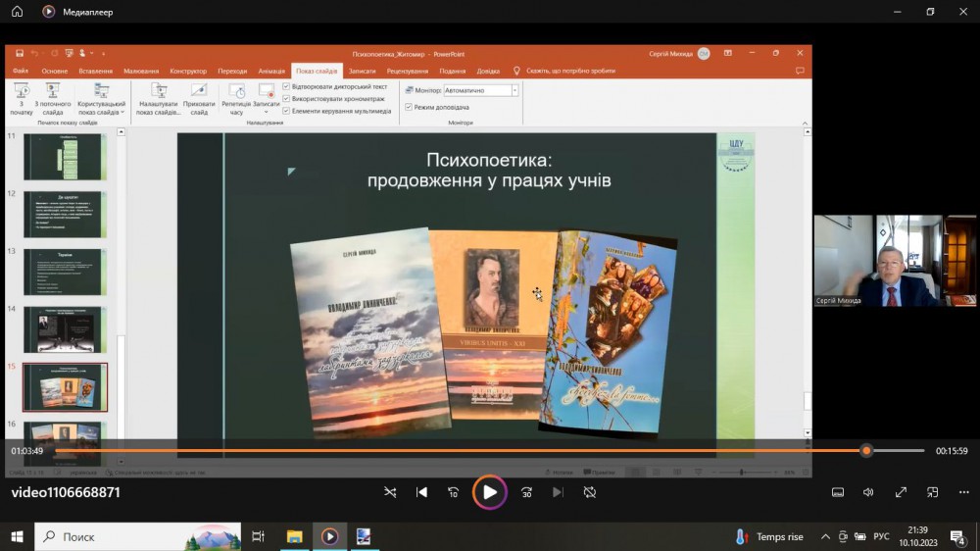Click start-from-beginning icon in quick access toolbar
Screen dimensions: 980x551
[69, 53]
